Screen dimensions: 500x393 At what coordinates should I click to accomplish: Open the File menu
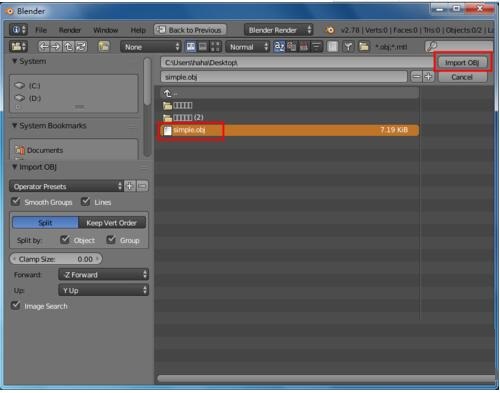(41, 30)
